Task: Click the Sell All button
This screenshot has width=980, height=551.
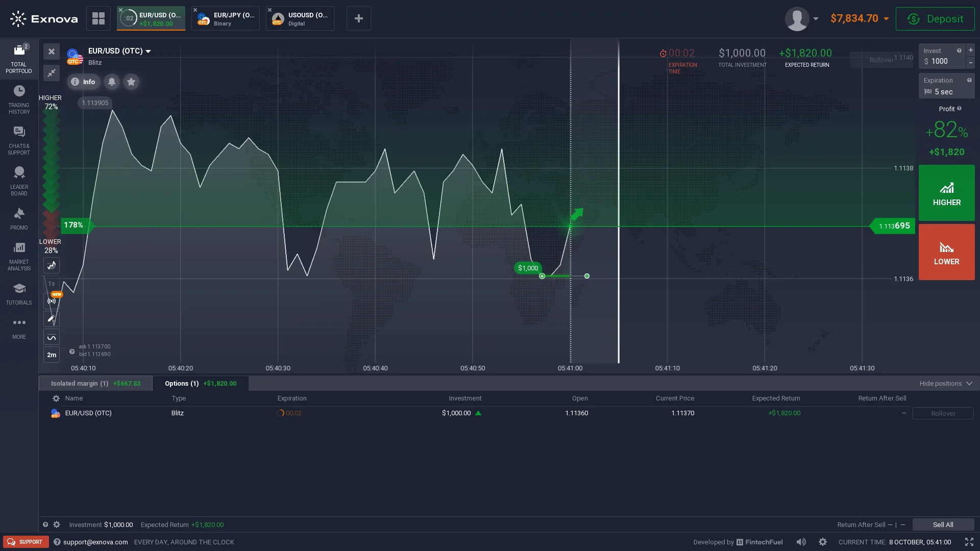Action: [x=943, y=524]
